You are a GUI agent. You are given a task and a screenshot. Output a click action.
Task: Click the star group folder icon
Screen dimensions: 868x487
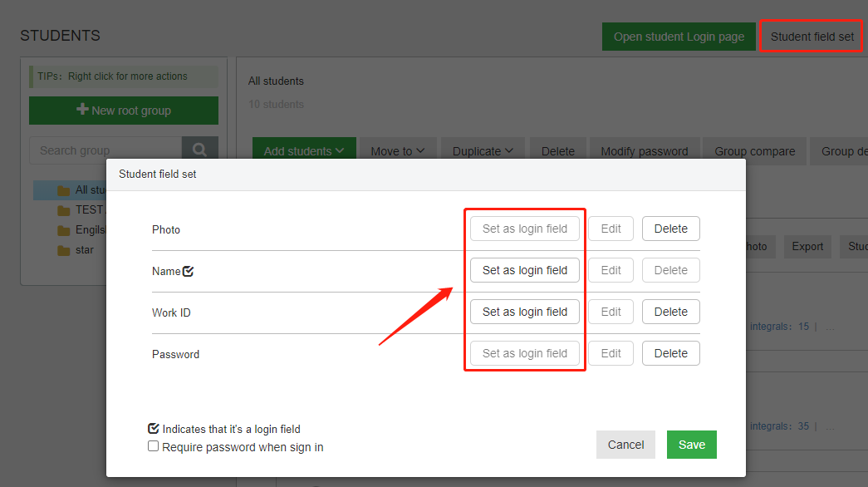coord(64,250)
